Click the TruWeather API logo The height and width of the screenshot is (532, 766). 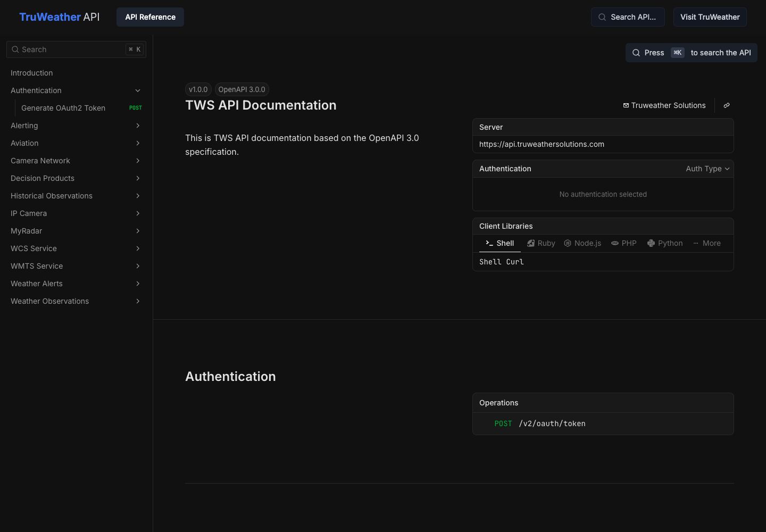(59, 17)
